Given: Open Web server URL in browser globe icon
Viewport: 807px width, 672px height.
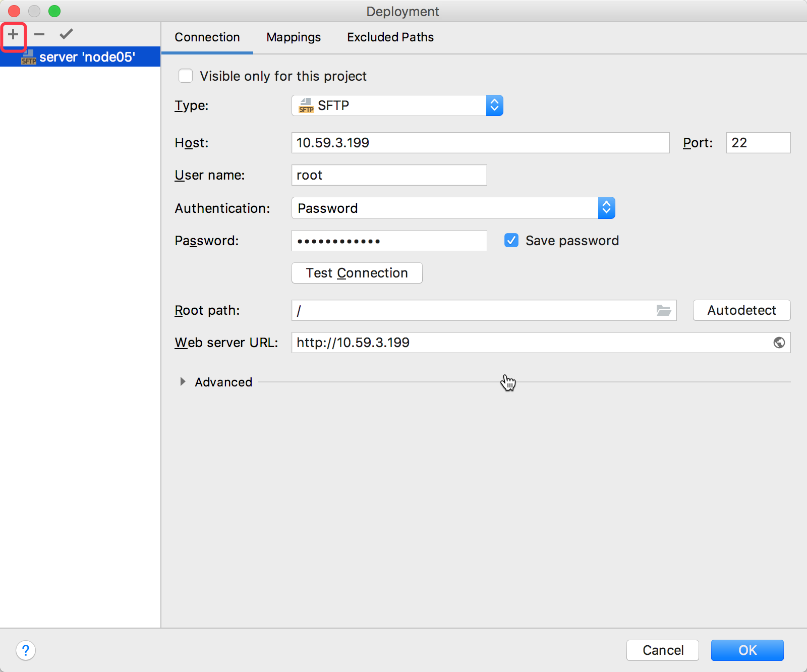Looking at the screenshot, I should click(x=779, y=343).
